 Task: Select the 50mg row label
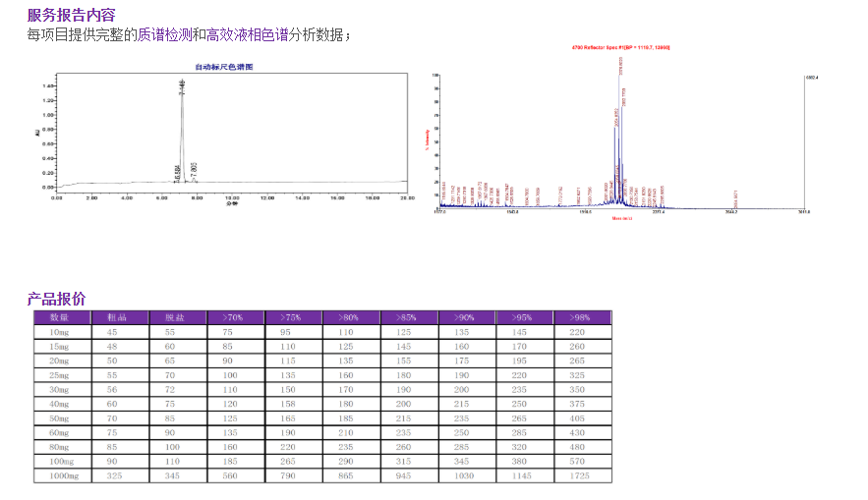pos(59,418)
